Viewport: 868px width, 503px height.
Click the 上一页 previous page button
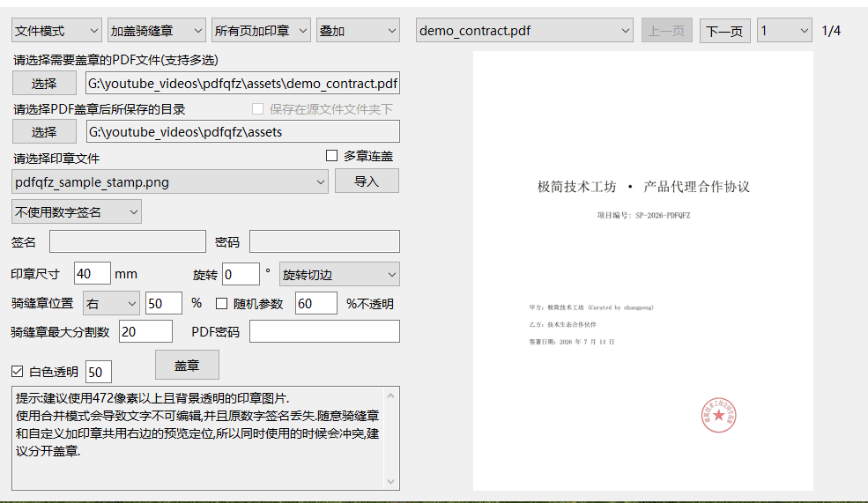pyautogui.click(x=666, y=31)
